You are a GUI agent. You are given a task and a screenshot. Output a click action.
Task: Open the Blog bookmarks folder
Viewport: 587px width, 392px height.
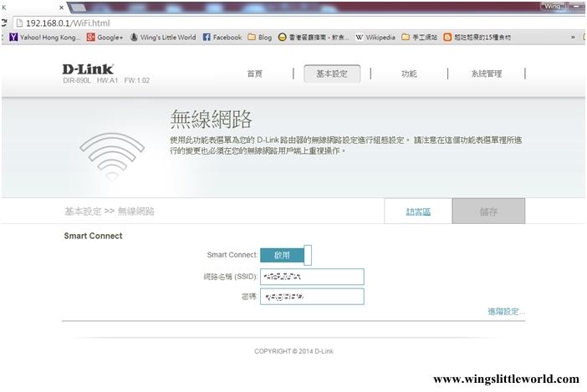(x=259, y=38)
